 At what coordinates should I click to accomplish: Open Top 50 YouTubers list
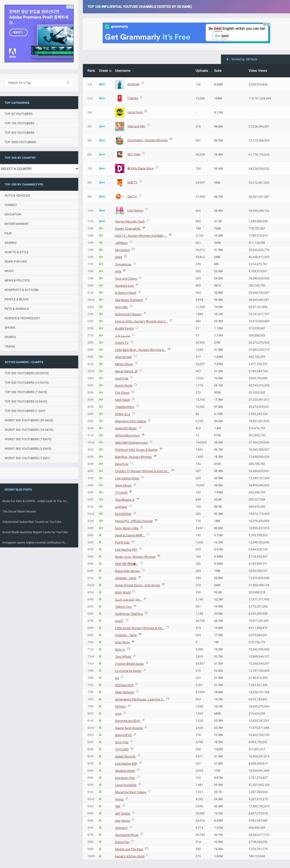point(39,114)
